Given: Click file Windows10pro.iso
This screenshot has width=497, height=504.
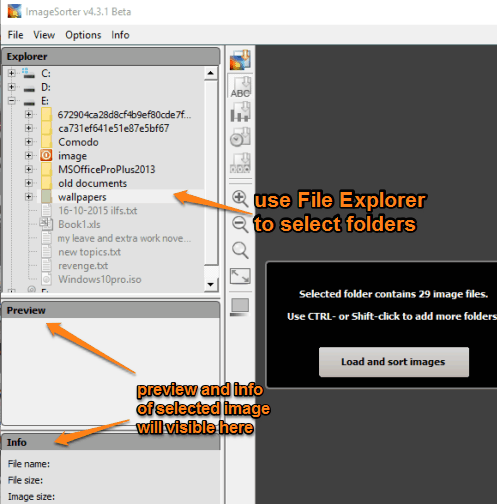Looking at the screenshot, I should 100,279.
